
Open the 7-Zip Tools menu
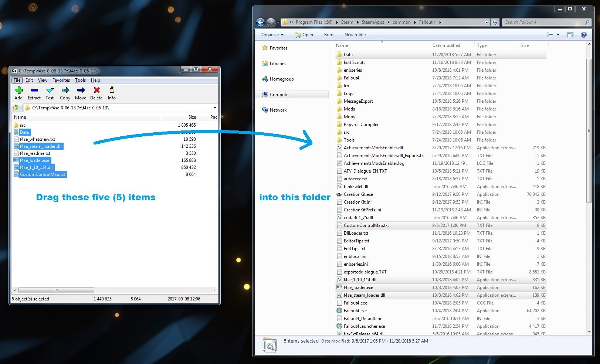click(80, 80)
